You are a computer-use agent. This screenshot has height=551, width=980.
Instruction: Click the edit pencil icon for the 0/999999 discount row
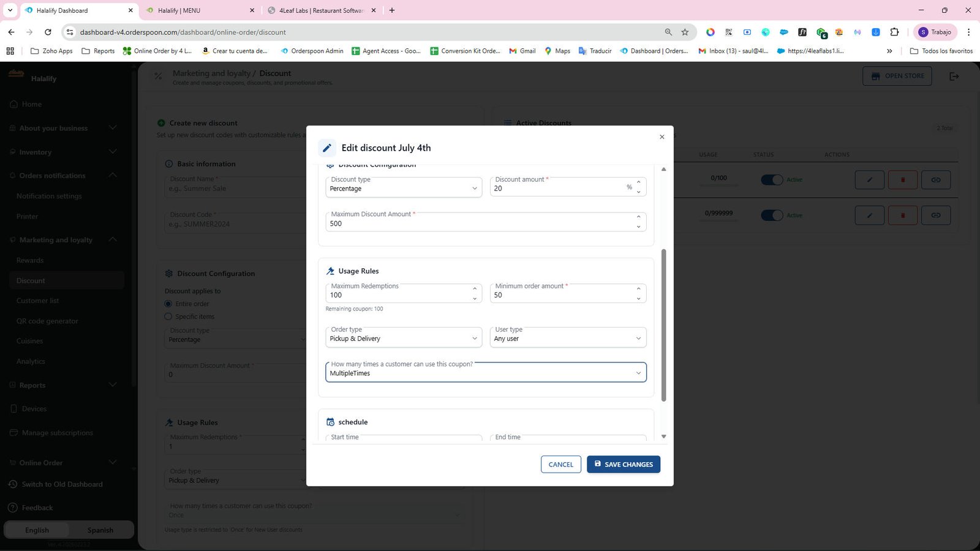click(x=870, y=216)
